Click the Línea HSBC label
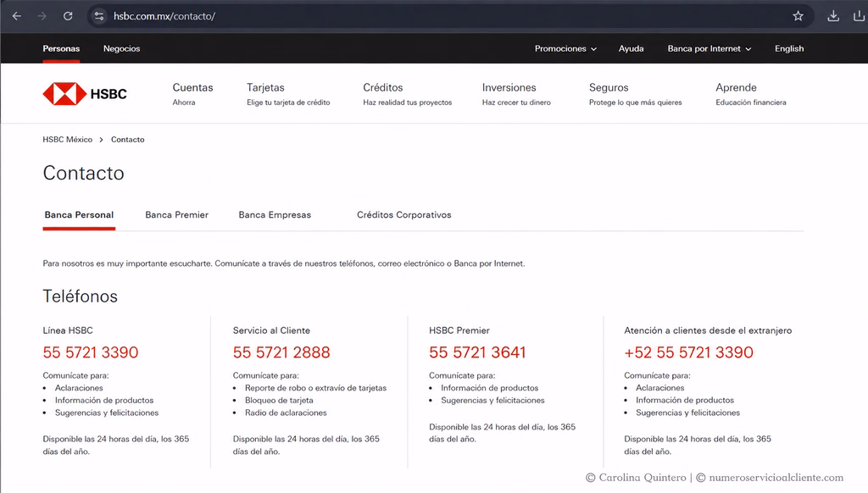This screenshot has height=493, width=868. point(68,330)
